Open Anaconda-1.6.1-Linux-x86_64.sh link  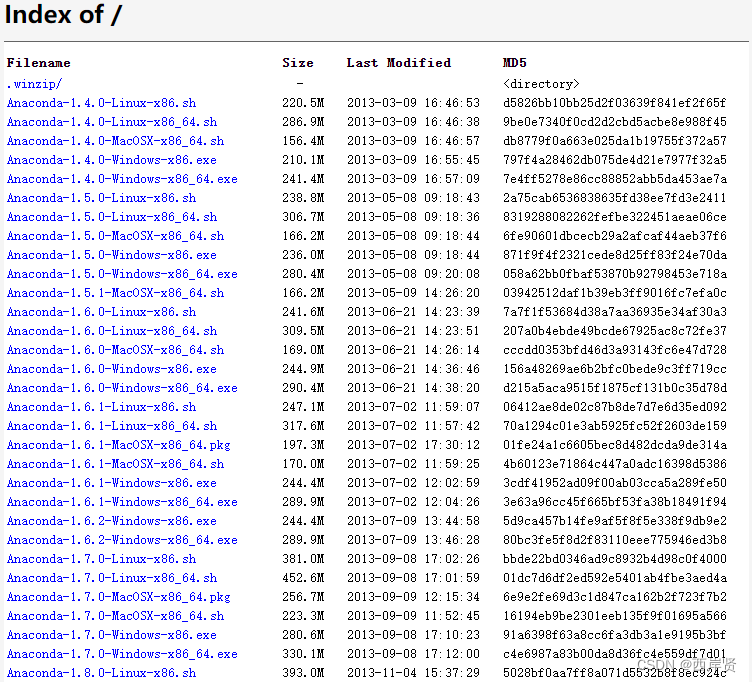(x=112, y=426)
